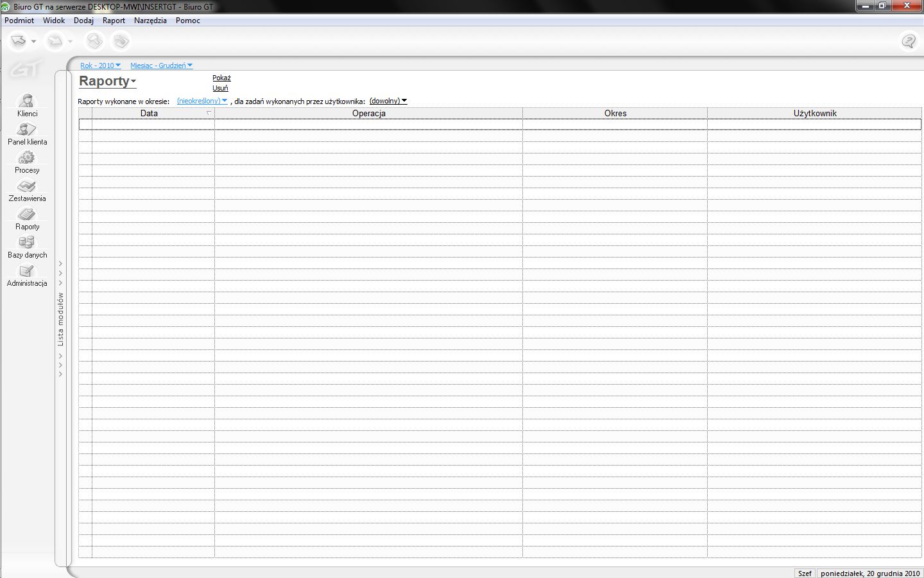Open the back arrow history dropdown
Image resolution: width=924 pixels, height=578 pixels.
(x=33, y=42)
